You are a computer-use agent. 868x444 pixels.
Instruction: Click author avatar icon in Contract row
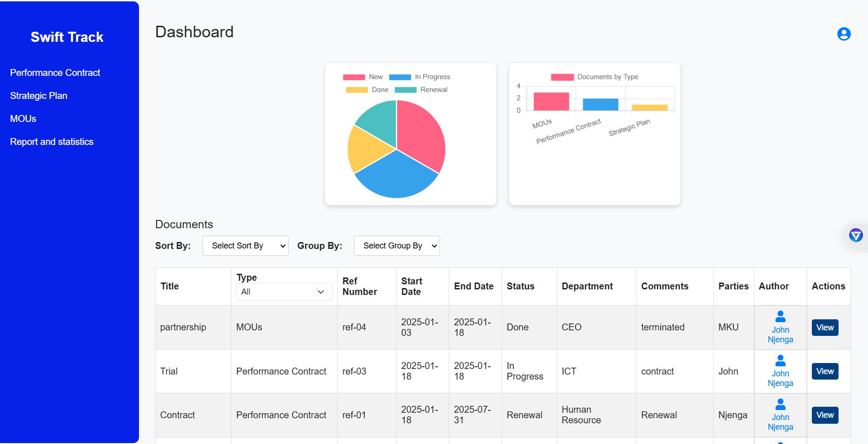point(780,404)
